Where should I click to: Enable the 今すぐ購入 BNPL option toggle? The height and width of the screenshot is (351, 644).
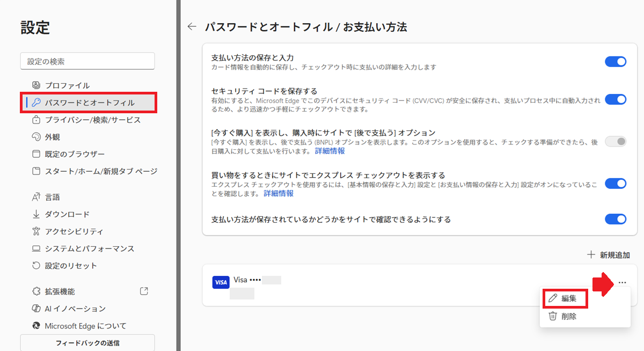pyautogui.click(x=616, y=141)
